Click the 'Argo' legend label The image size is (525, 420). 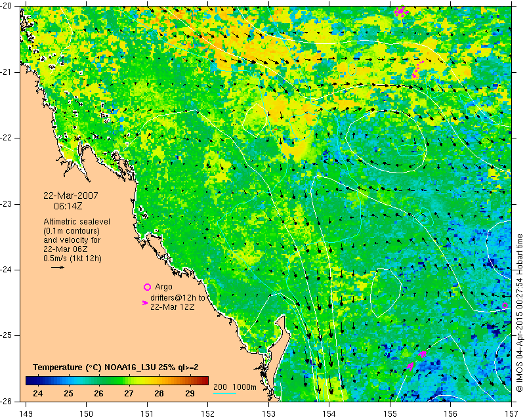(163, 287)
